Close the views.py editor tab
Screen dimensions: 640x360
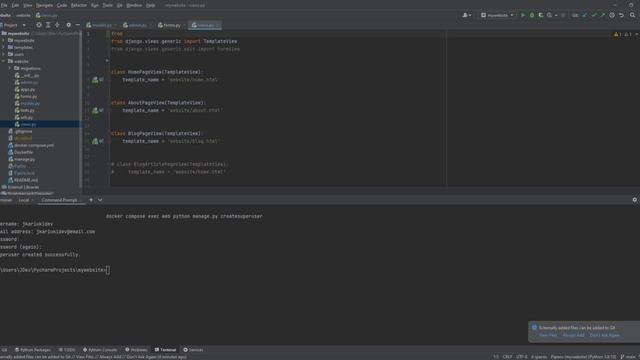218,25
